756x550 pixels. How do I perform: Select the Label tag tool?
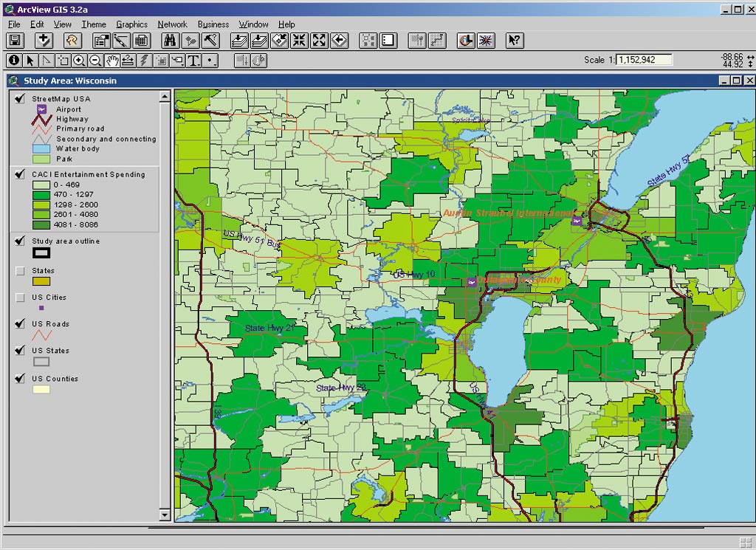click(177, 61)
